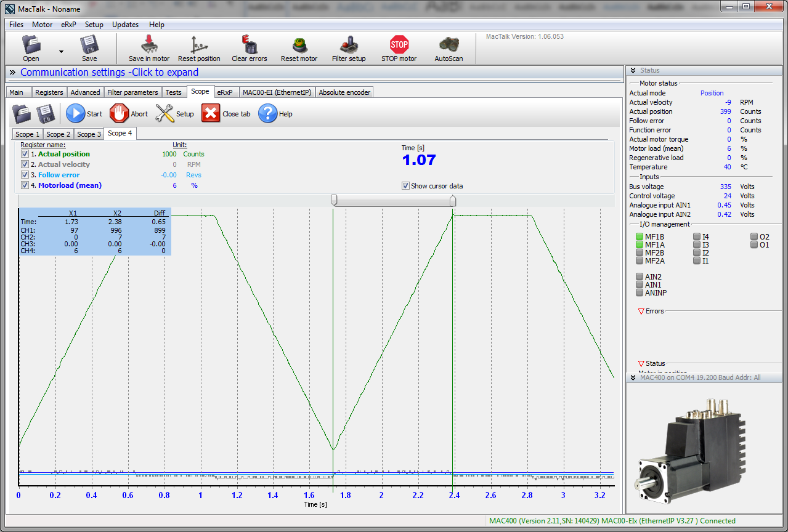Viewport: 788px width, 532px height.
Task: Open the dropdown arrow next to Open
Action: (61, 51)
